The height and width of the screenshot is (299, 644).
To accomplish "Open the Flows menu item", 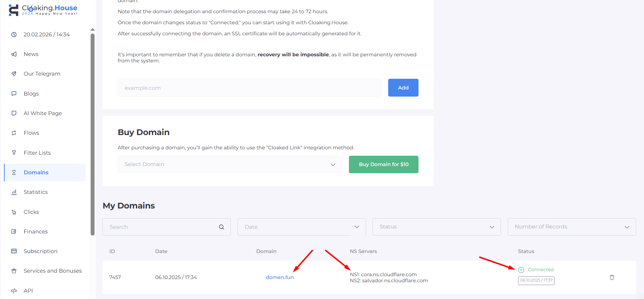I will point(31,133).
